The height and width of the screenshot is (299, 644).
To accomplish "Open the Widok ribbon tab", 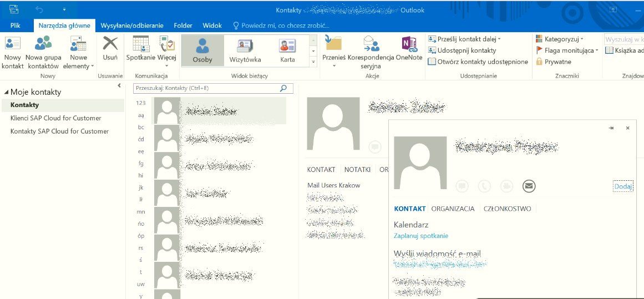I will click(x=212, y=26).
